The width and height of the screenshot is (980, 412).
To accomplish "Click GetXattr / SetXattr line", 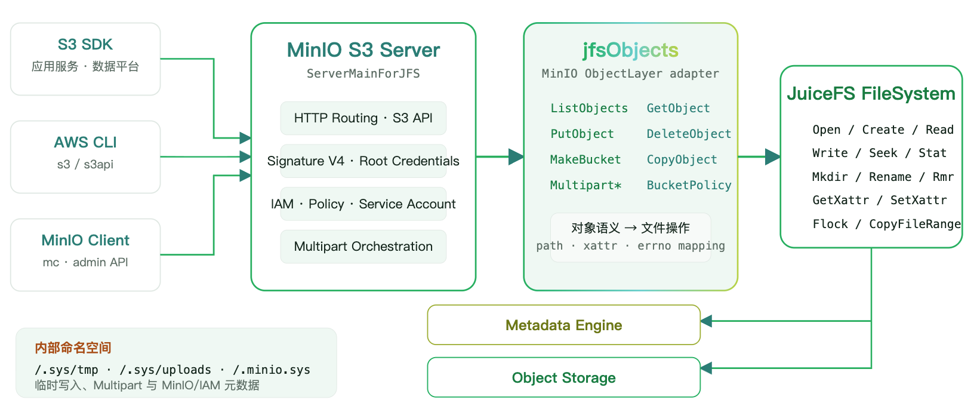I will click(x=880, y=200).
